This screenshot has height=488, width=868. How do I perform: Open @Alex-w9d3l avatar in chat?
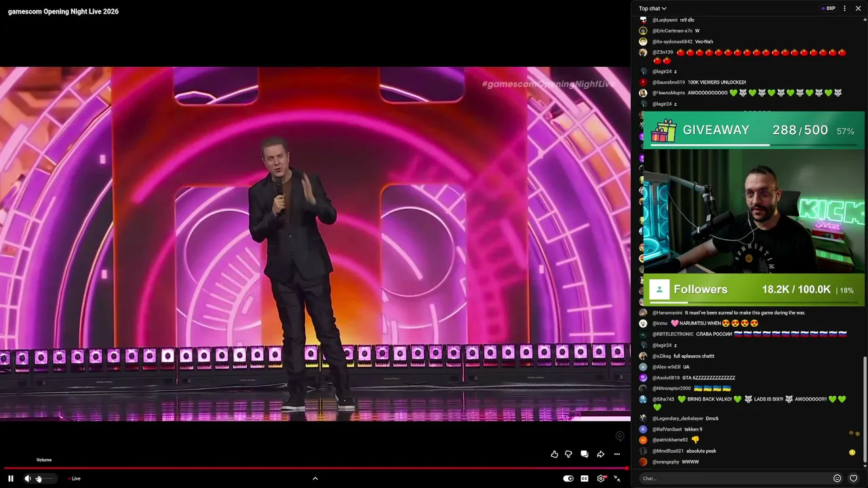coord(643,367)
